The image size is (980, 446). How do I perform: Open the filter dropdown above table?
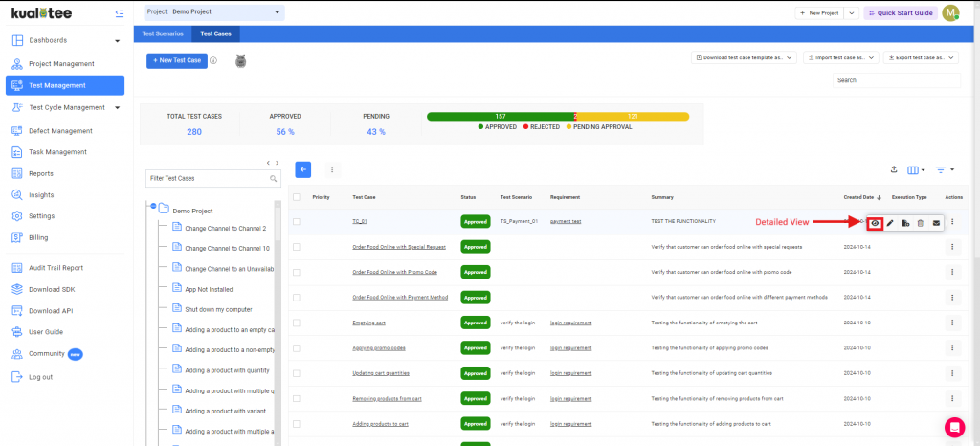click(945, 170)
